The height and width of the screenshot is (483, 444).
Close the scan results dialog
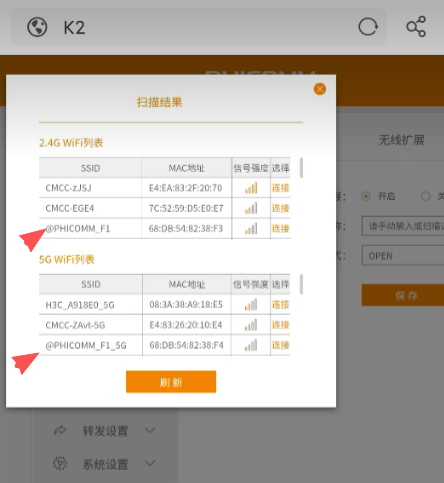320,89
